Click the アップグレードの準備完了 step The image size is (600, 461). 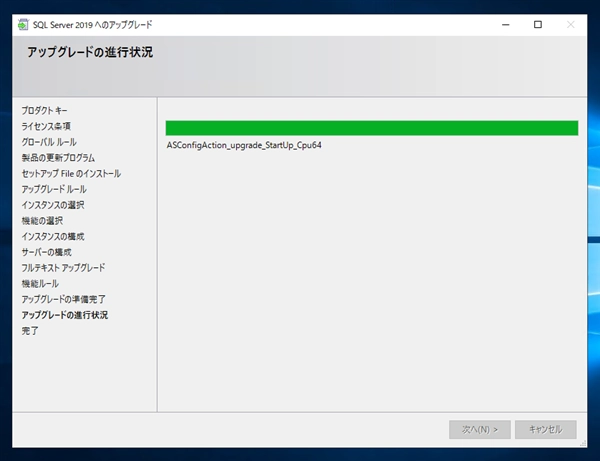64,299
